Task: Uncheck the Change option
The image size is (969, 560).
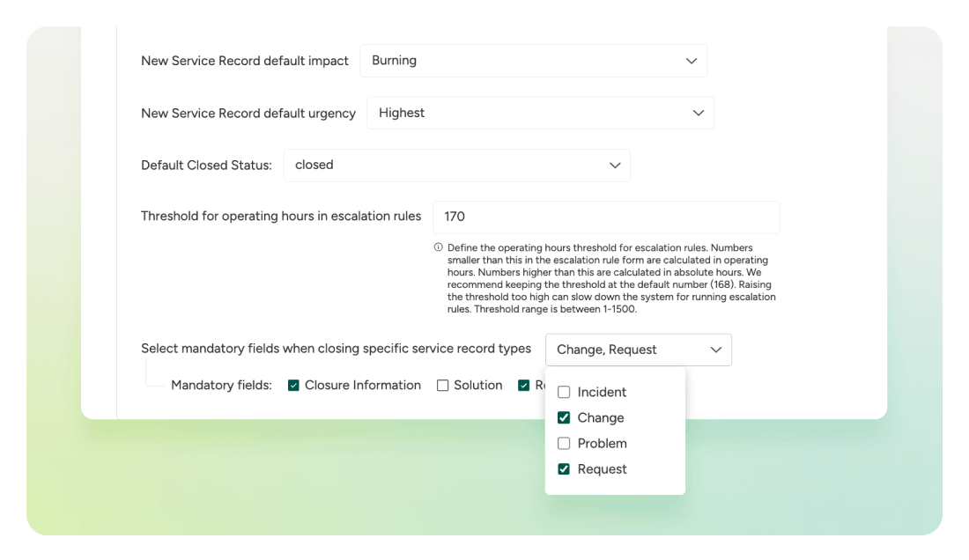Action: [x=564, y=417]
